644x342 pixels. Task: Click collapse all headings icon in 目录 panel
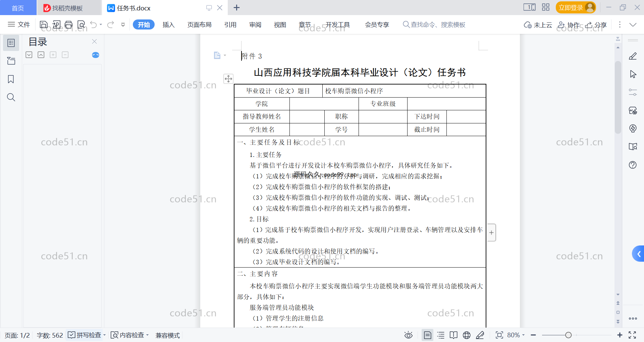(41, 55)
